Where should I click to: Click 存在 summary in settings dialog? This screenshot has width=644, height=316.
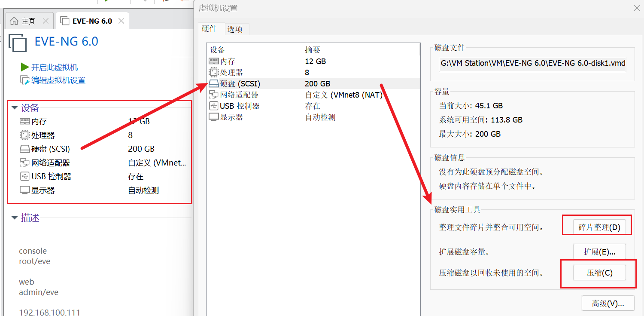313,106
